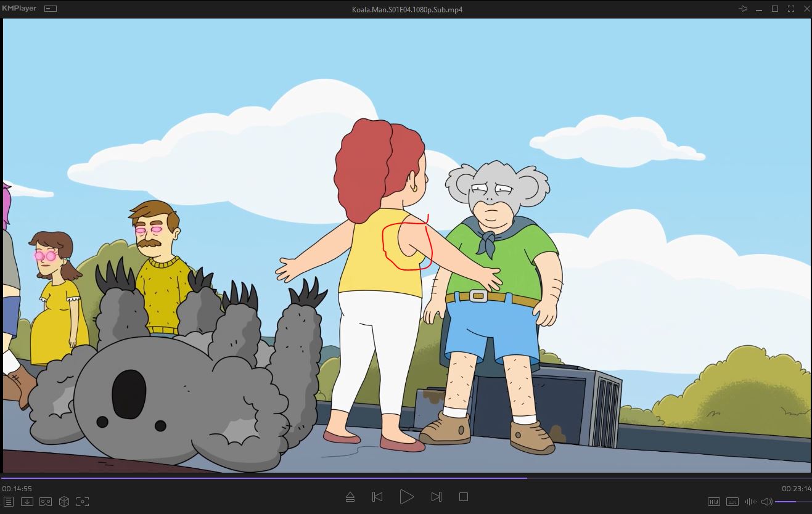Screen dimensions: 812x514
Task: Click the compact mode icon beside KMPlayer
Action: click(x=51, y=9)
